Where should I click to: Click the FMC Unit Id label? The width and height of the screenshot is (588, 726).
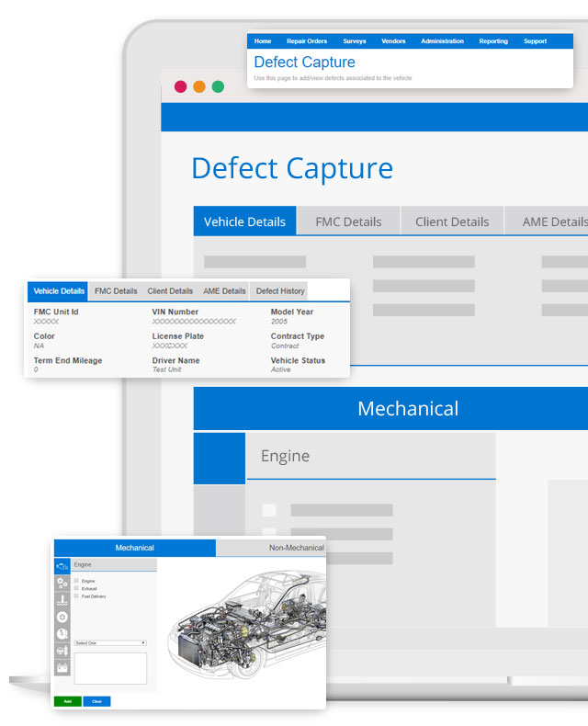point(56,312)
